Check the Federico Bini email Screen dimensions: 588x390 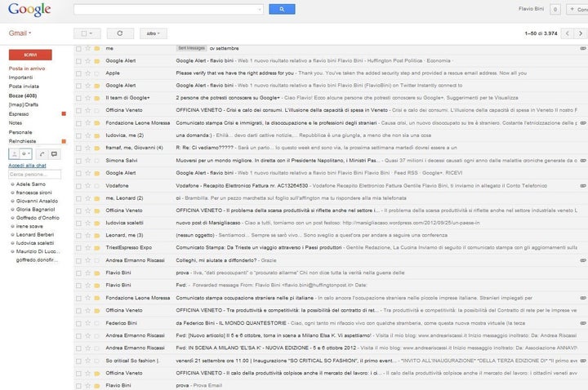pyautogui.click(x=78, y=323)
